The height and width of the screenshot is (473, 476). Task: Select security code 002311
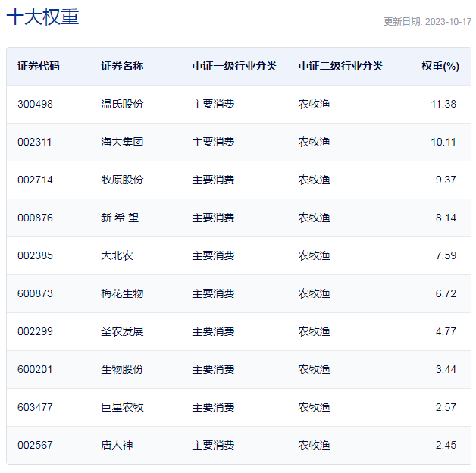click(x=35, y=142)
